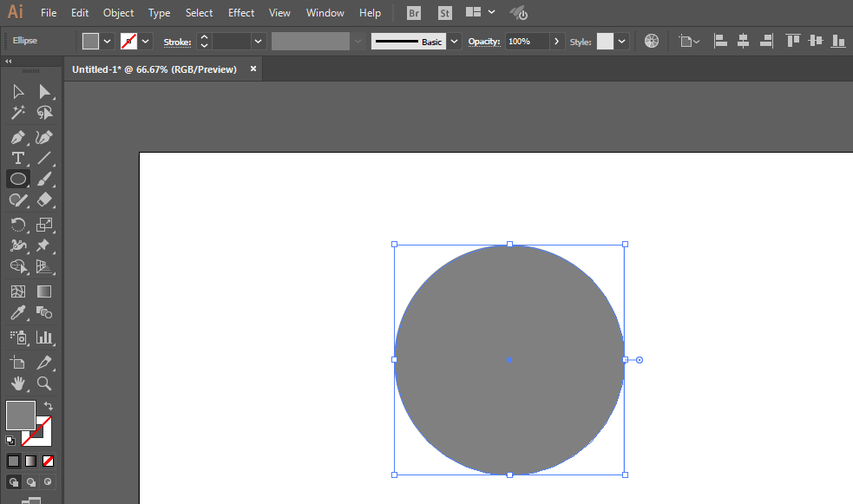Enable Draw Behind mode

(31, 481)
